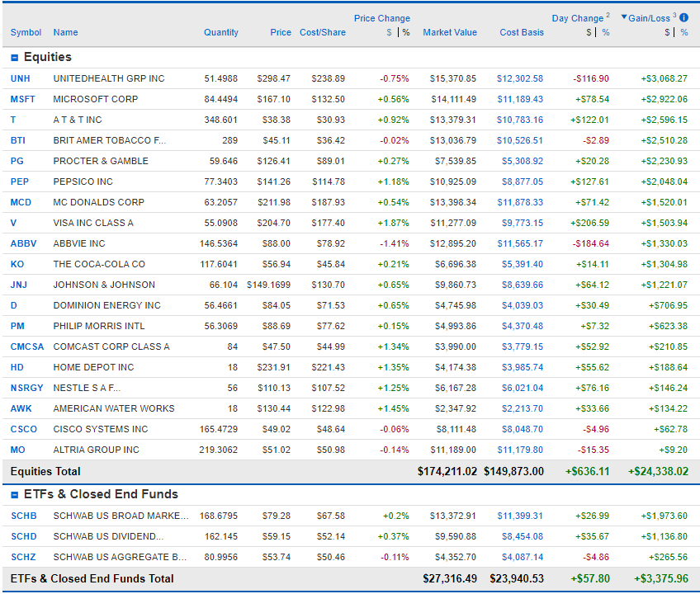The image size is (700, 594).
Task: View PepsiCo cost basis $8,877.05
Action: (x=523, y=181)
